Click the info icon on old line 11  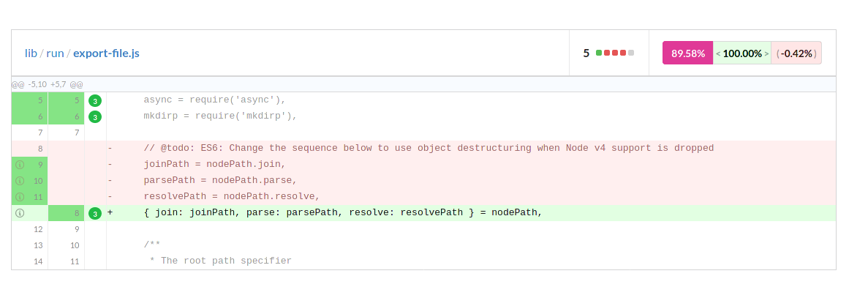[20, 197]
